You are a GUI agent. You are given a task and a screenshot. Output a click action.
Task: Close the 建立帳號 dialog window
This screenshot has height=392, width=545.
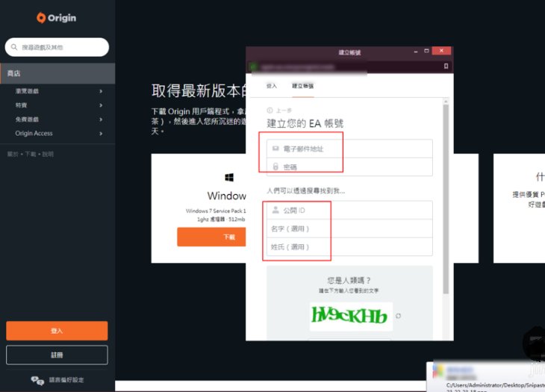[441, 51]
